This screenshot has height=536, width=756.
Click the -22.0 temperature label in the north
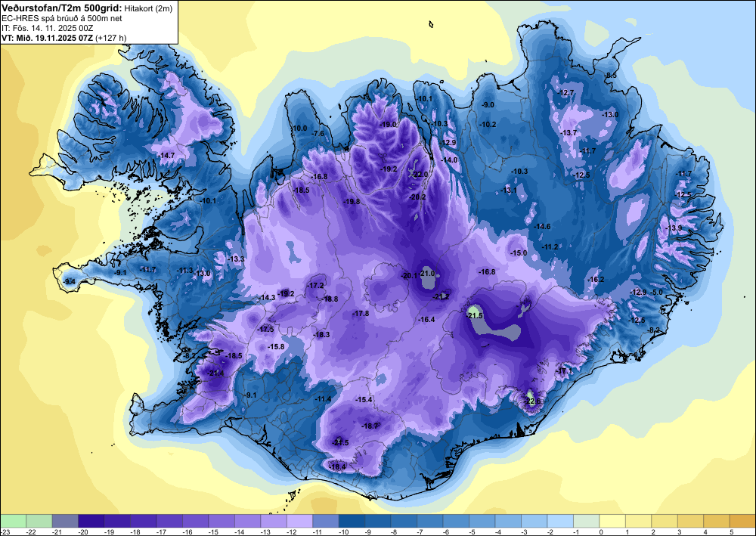(x=420, y=175)
